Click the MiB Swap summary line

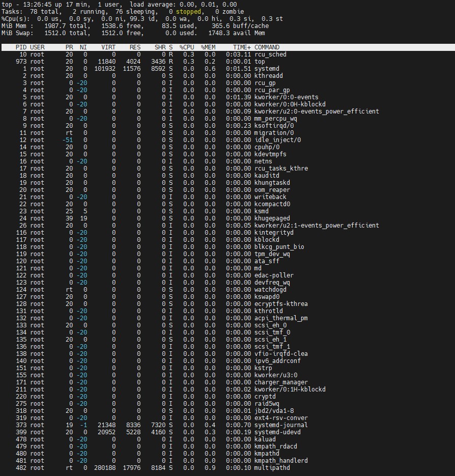pos(133,33)
